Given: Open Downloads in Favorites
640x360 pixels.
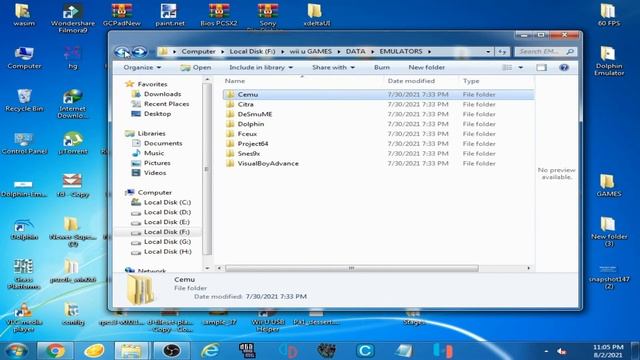Looking at the screenshot, I should click(x=162, y=94).
